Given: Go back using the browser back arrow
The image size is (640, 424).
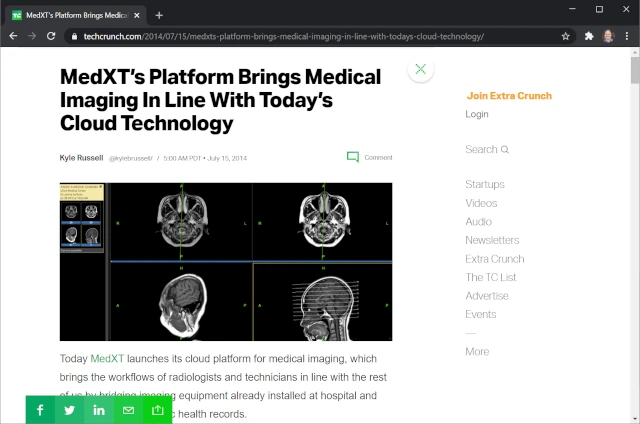Looking at the screenshot, I should pos(13,36).
